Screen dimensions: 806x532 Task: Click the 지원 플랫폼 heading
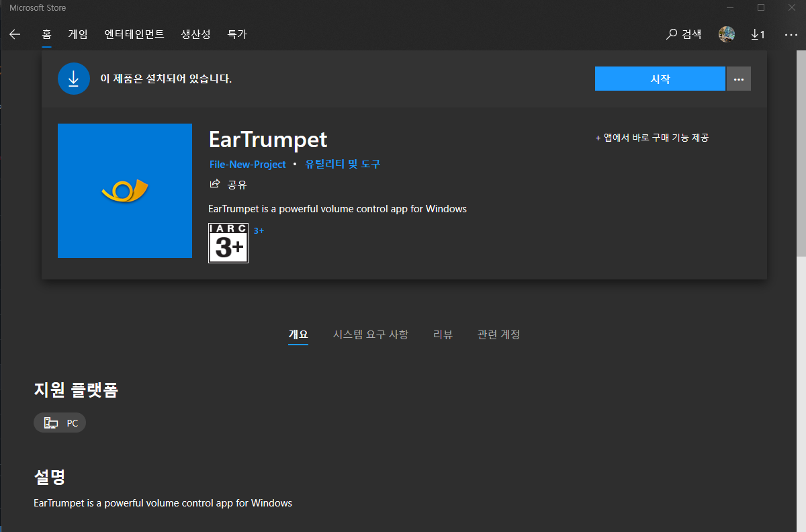click(x=76, y=390)
